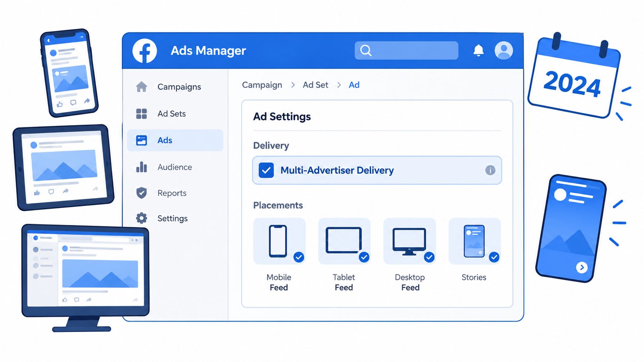This screenshot has width=644, height=362.
Task: Select the Stories placement icon
Action: [x=474, y=241]
